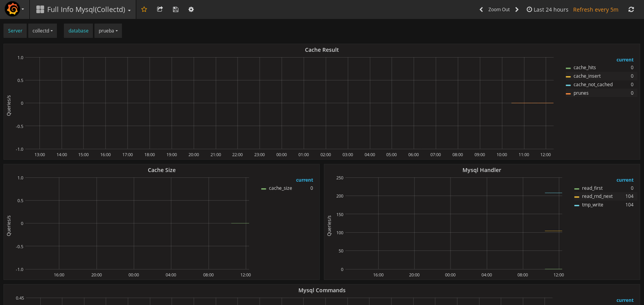The height and width of the screenshot is (305, 644).
Task: Shift time range forward with right chevron
Action: click(517, 10)
